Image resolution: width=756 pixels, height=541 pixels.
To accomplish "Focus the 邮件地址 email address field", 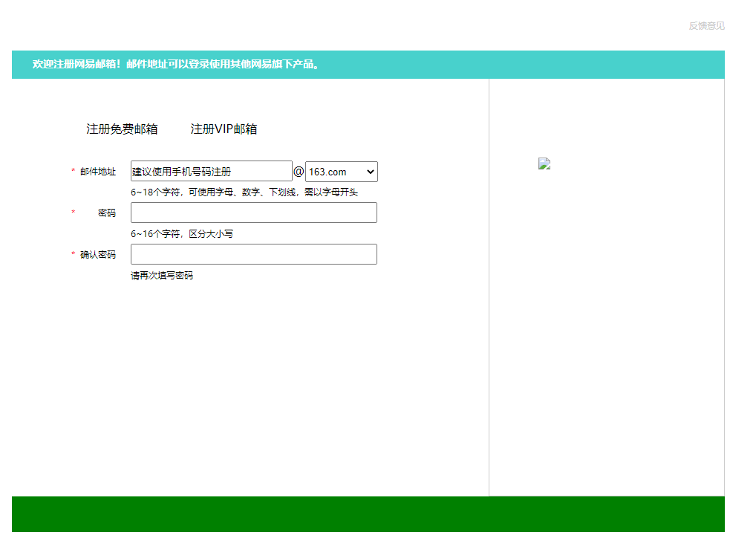I will tap(211, 172).
